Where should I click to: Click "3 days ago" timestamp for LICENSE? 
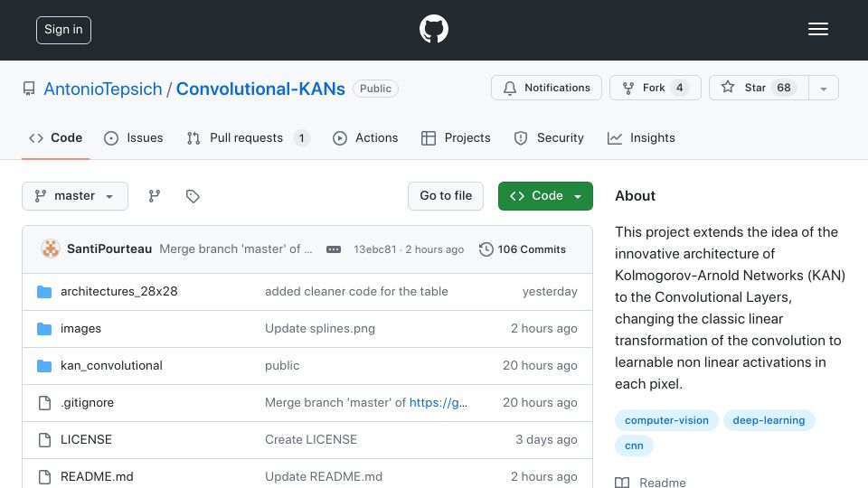pos(546,440)
